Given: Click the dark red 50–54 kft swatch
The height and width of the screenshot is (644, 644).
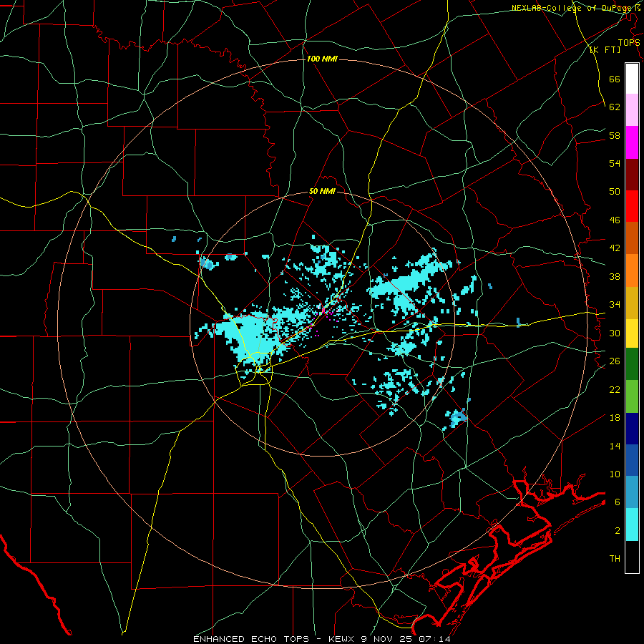Looking at the screenshot, I should click(632, 174).
